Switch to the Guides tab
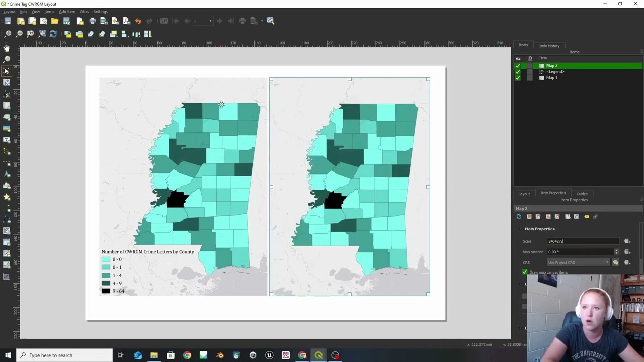Viewport: 644px width, 362px height. click(x=582, y=194)
